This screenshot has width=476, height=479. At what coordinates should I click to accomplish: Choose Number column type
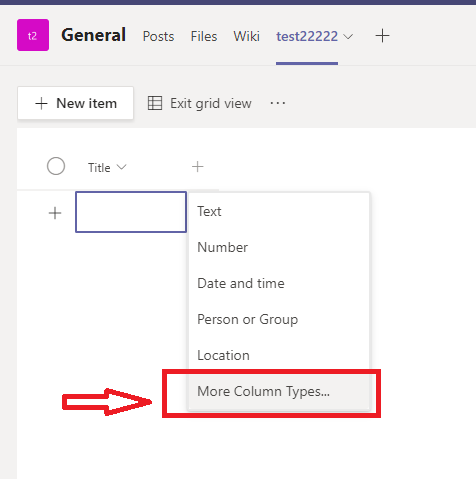click(279, 247)
